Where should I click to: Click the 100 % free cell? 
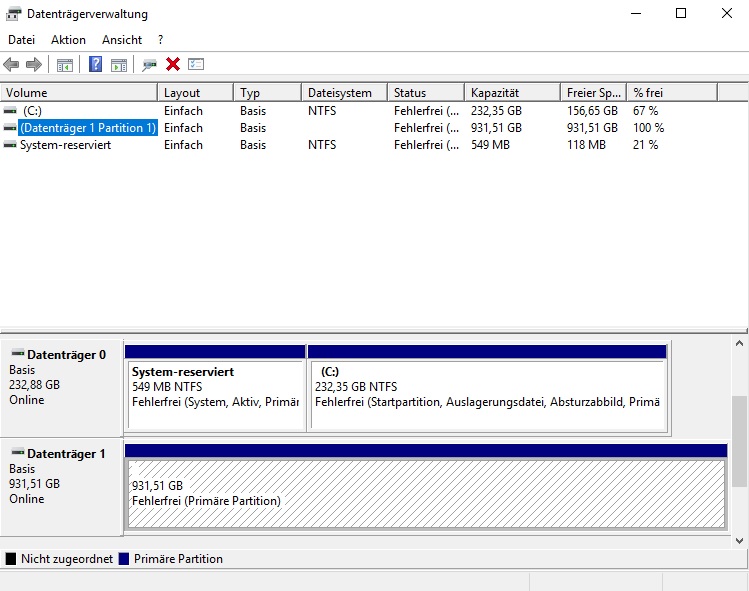coord(648,128)
